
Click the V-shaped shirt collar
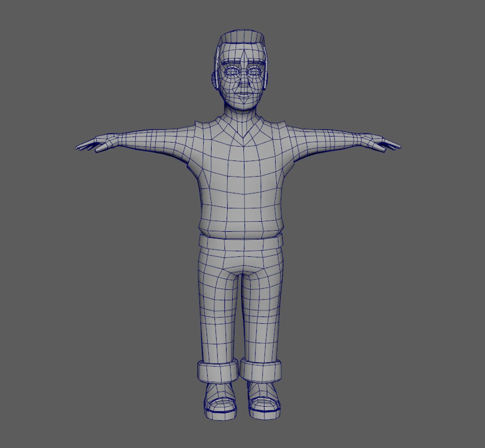click(243, 127)
